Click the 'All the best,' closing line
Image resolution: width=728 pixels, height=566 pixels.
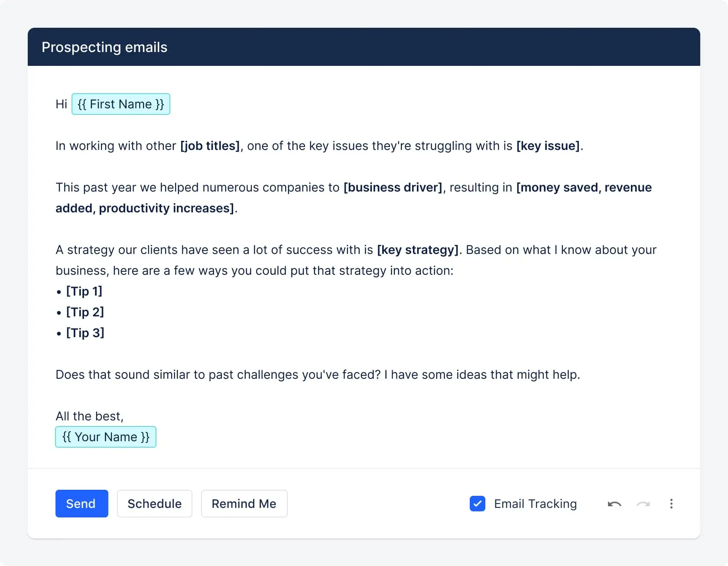pyautogui.click(x=89, y=416)
